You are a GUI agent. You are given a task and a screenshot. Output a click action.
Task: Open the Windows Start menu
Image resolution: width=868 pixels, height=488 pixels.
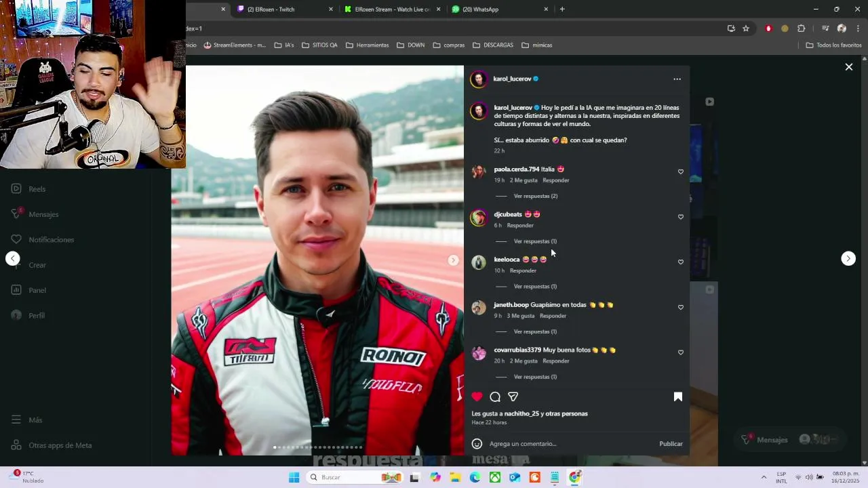tap(294, 477)
